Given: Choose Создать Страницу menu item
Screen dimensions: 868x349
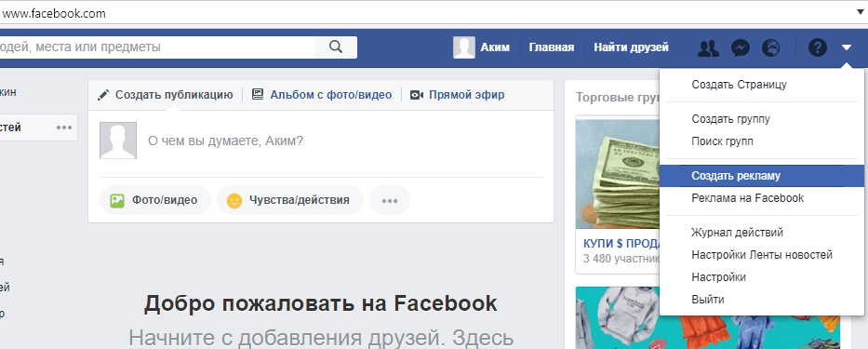Looking at the screenshot, I should click(762, 85).
